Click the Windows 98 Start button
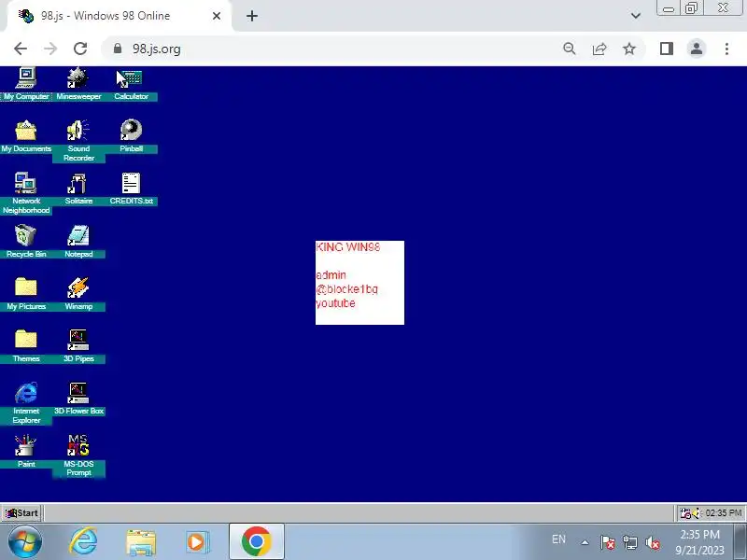 click(21, 512)
